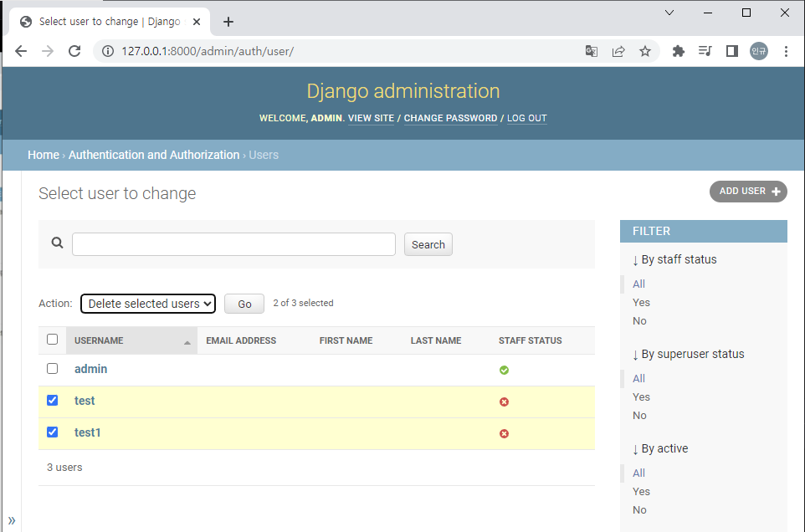The height and width of the screenshot is (532, 805).
Task: Sort by Last Name column header
Action: (436, 340)
